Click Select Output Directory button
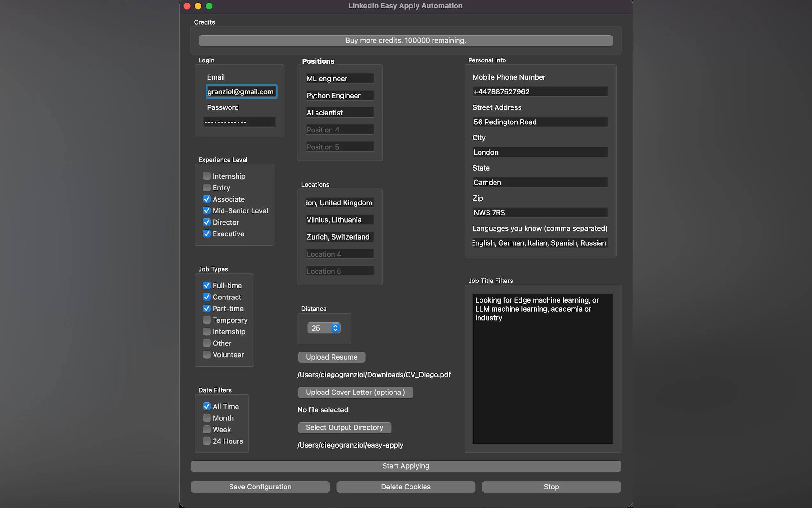 point(344,427)
